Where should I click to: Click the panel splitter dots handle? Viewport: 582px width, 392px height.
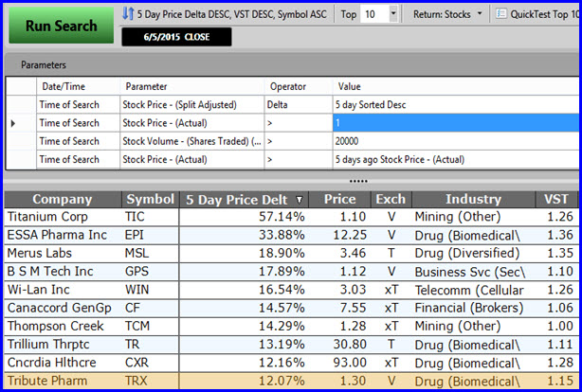(x=358, y=182)
